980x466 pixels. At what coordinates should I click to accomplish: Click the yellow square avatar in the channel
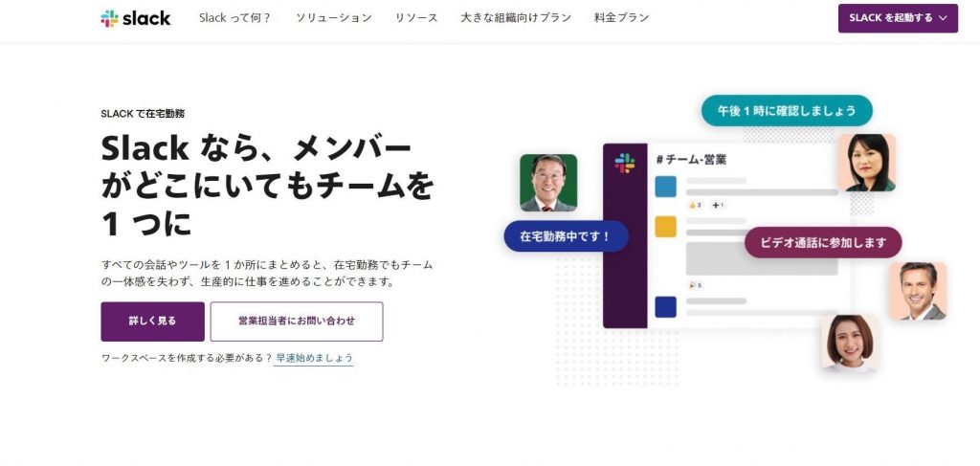(x=665, y=227)
